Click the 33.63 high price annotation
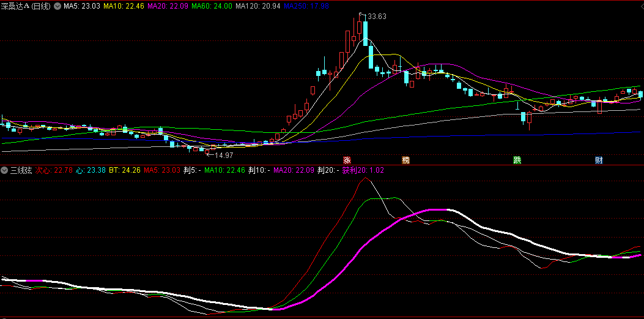 377,17
